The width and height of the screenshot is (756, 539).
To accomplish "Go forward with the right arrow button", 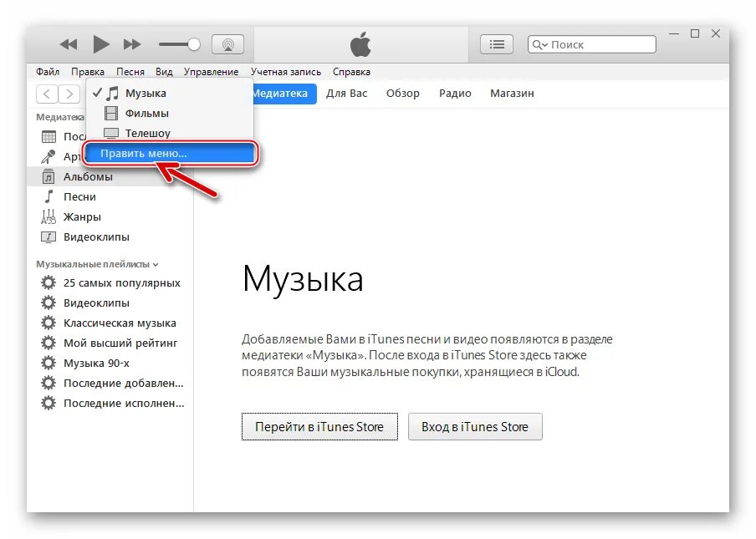I will click(x=69, y=94).
